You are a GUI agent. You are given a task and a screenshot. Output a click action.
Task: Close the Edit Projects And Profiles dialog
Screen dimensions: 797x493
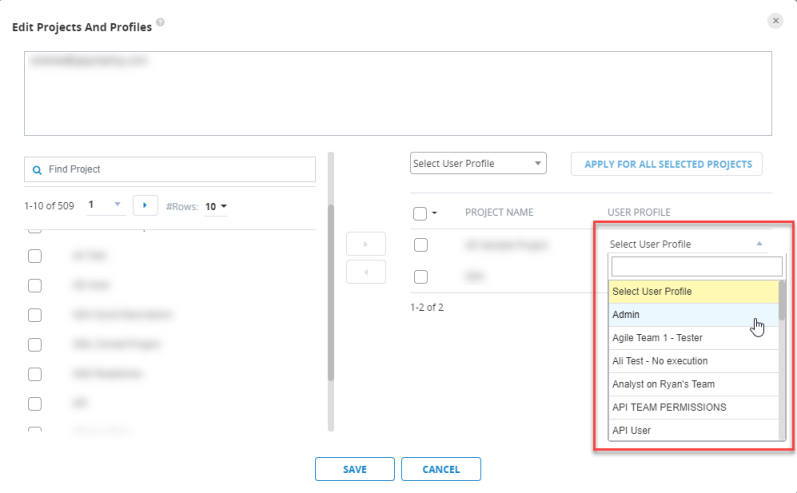(775, 21)
